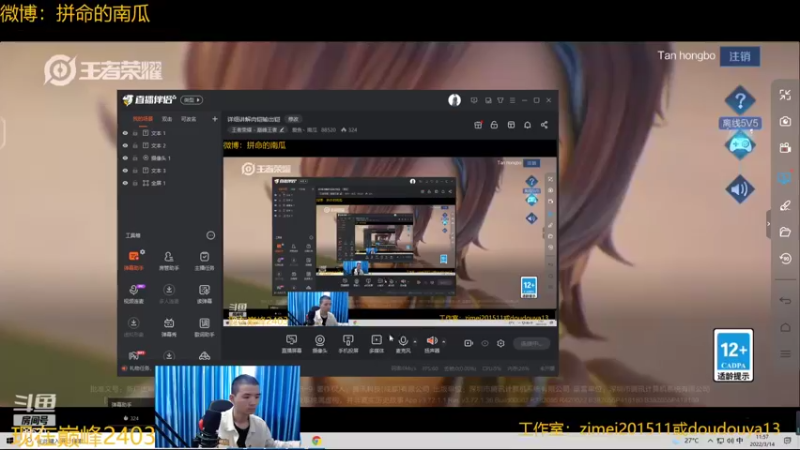The height and width of the screenshot is (450, 800).
Task: Open the notification bell in stream header
Action: tap(528, 124)
